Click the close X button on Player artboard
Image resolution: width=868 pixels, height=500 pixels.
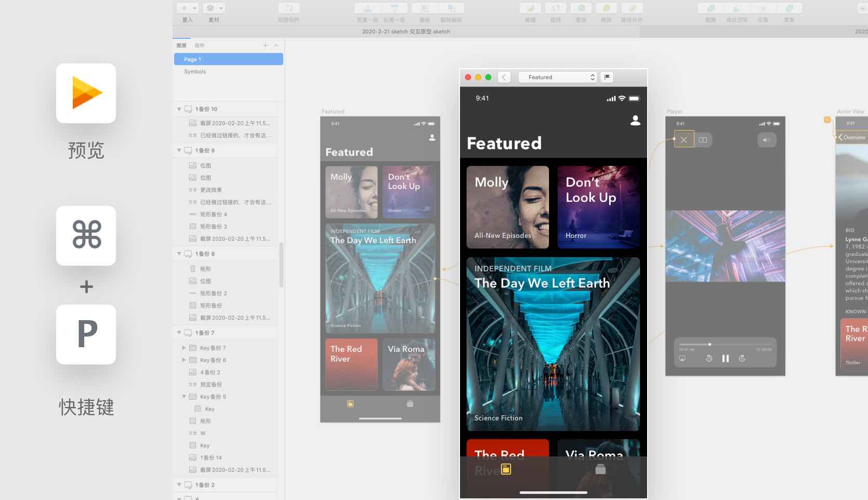(x=684, y=139)
